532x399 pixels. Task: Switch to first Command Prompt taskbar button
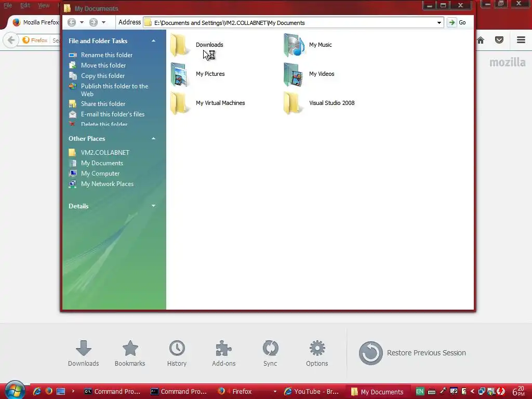(112, 392)
